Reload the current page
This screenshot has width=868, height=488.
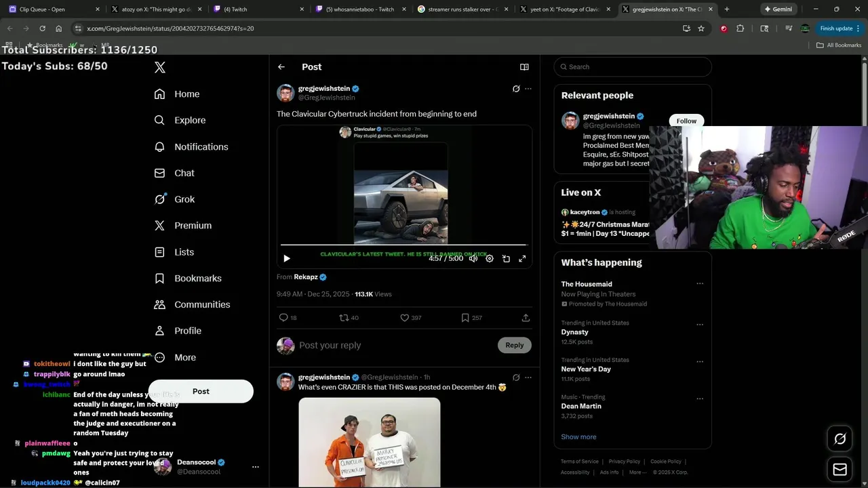click(42, 28)
